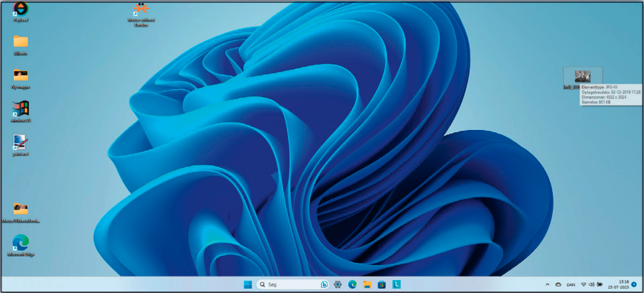Open the blue L app in taskbar
Screen dimensions: 644x293
point(396,284)
